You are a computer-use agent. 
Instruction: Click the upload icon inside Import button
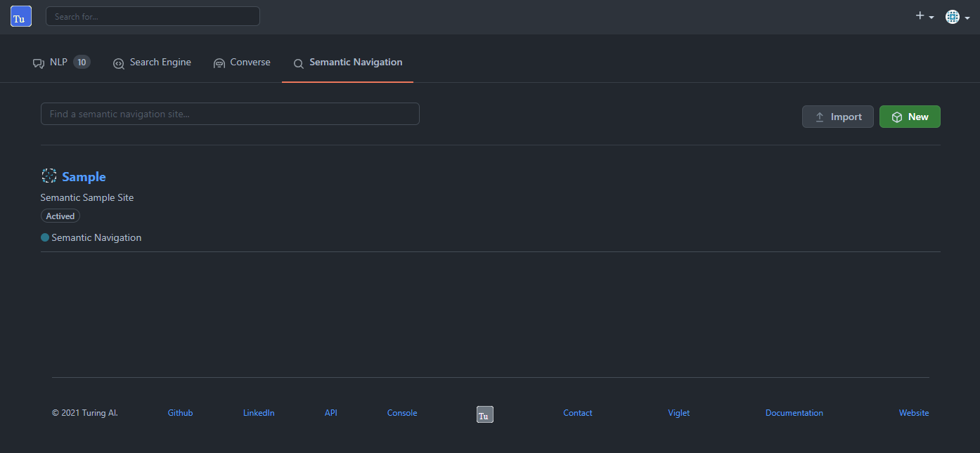click(x=820, y=116)
